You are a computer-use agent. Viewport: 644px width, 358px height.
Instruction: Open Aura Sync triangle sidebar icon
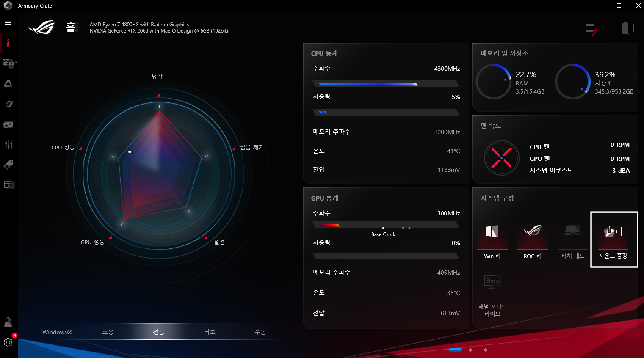point(8,84)
